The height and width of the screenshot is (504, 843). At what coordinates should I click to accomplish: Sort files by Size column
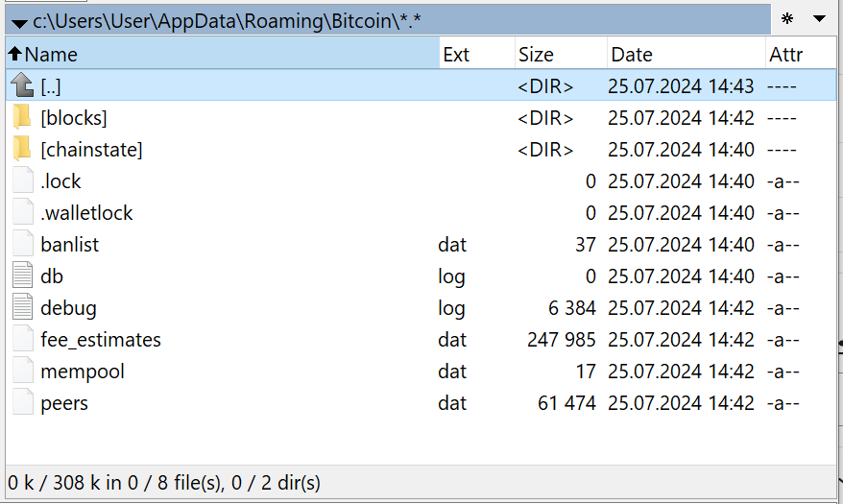561,54
